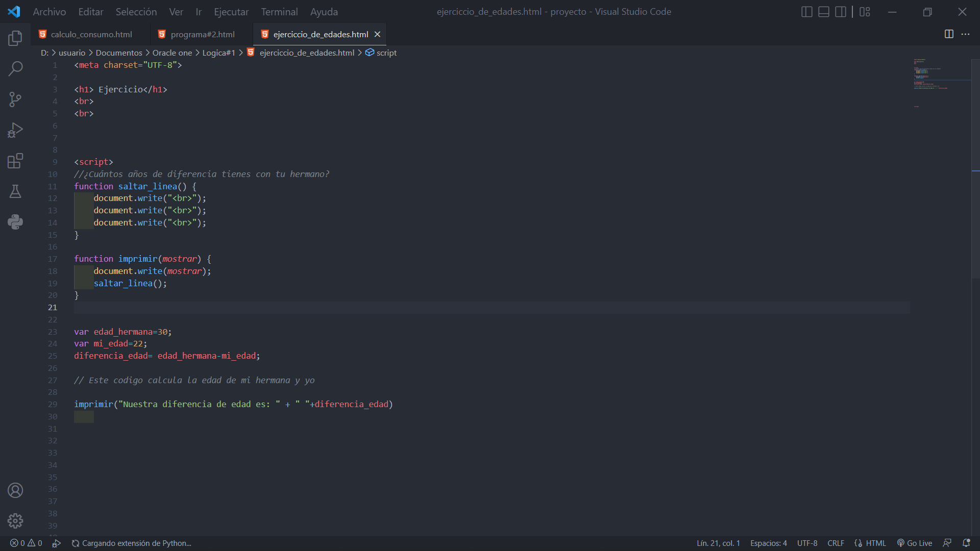Click line number 11 in gutter
The image size is (980, 551).
53,187
